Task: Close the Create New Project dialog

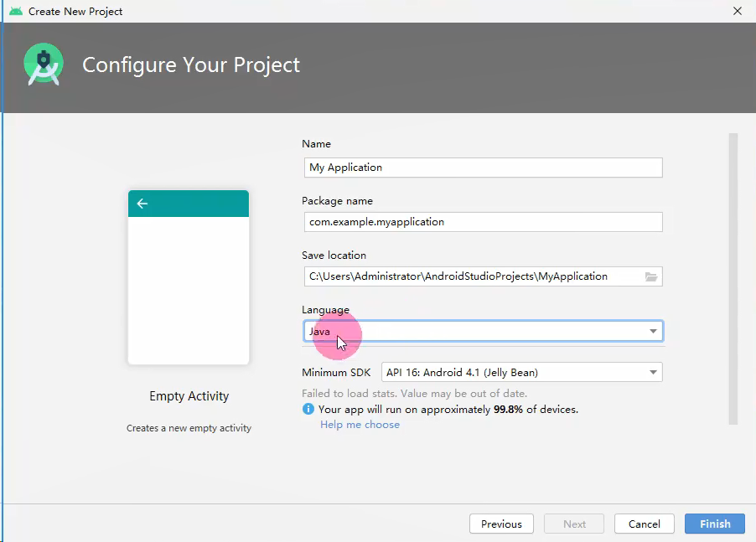Action: coord(738,11)
